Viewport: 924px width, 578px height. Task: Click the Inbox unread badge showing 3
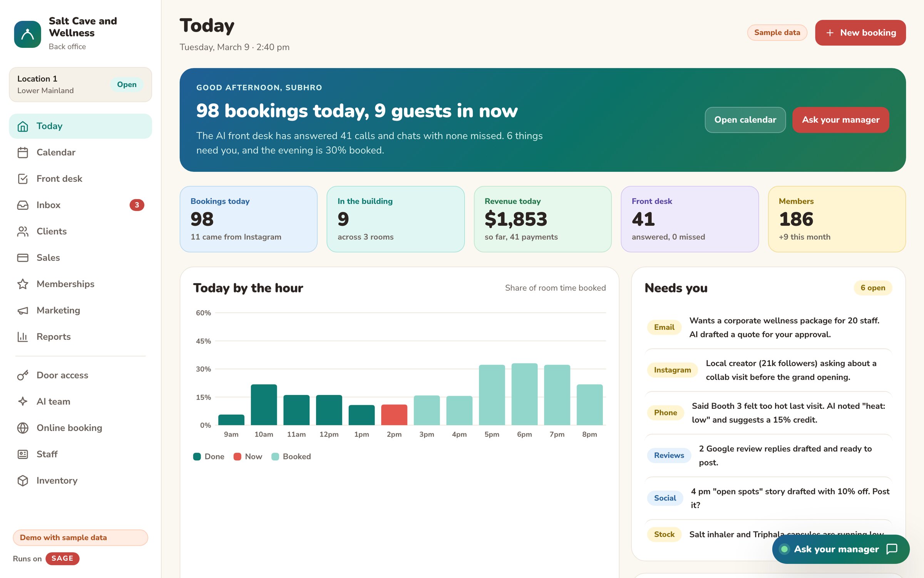coord(137,205)
